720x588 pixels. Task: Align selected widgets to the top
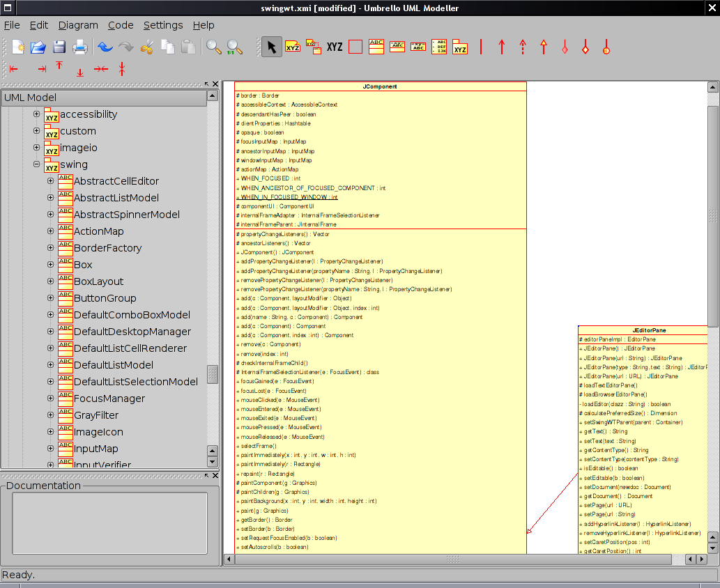pyautogui.click(x=59, y=67)
